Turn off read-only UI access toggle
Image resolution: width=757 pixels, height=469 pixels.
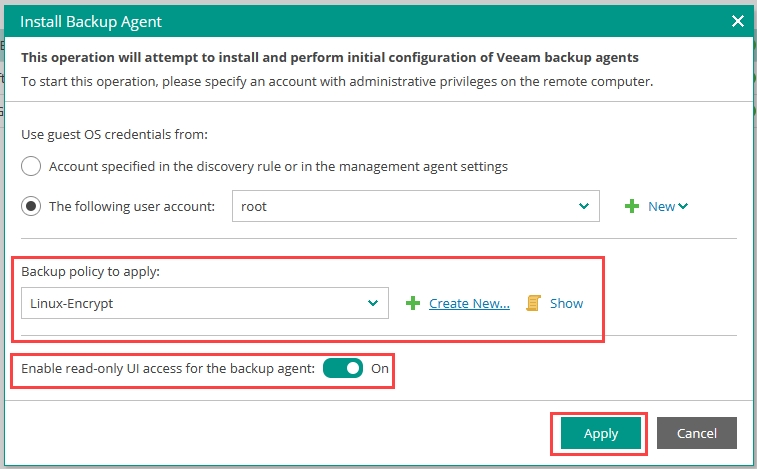[x=343, y=369]
